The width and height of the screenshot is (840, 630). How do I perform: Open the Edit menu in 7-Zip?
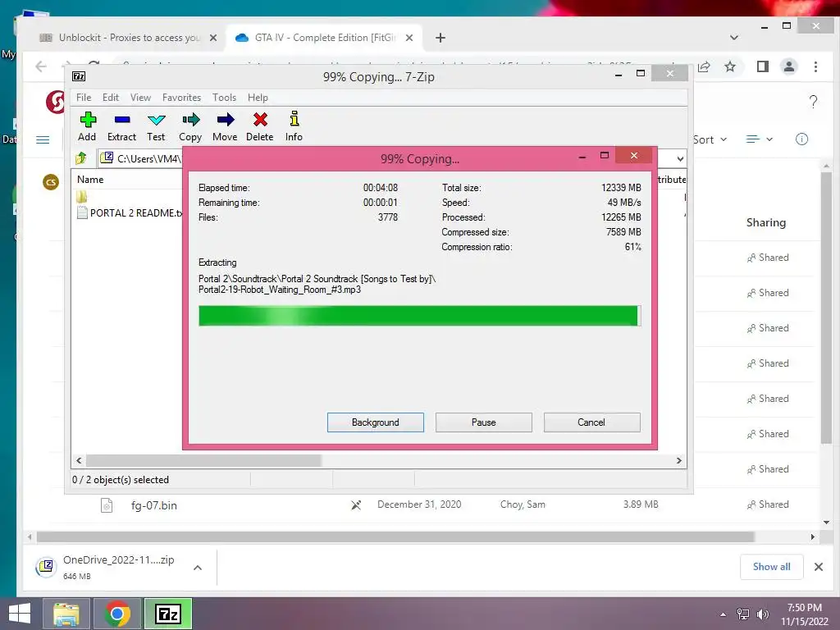point(111,98)
